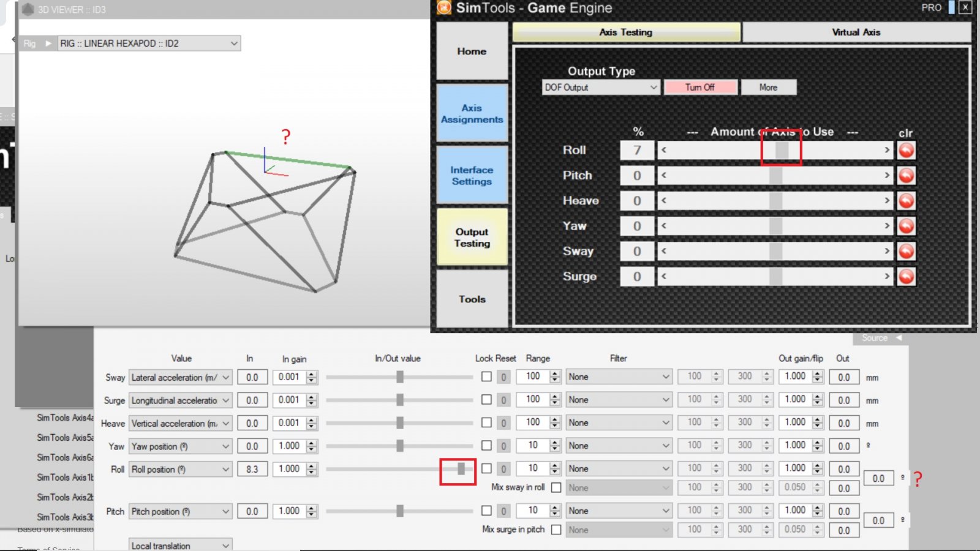Image resolution: width=980 pixels, height=551 pixels.
Task: Clear the Surge axis with its red clr button
Action: tap(906, 277)
